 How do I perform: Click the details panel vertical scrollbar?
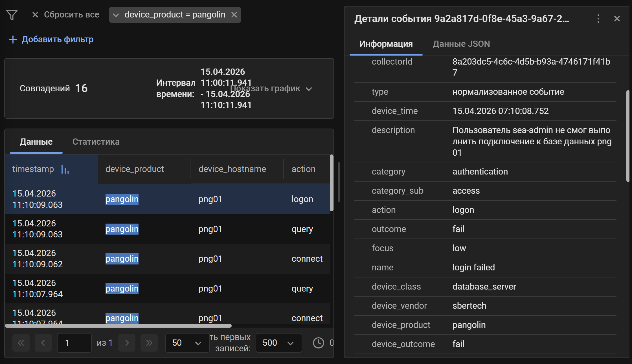[628, 136]
